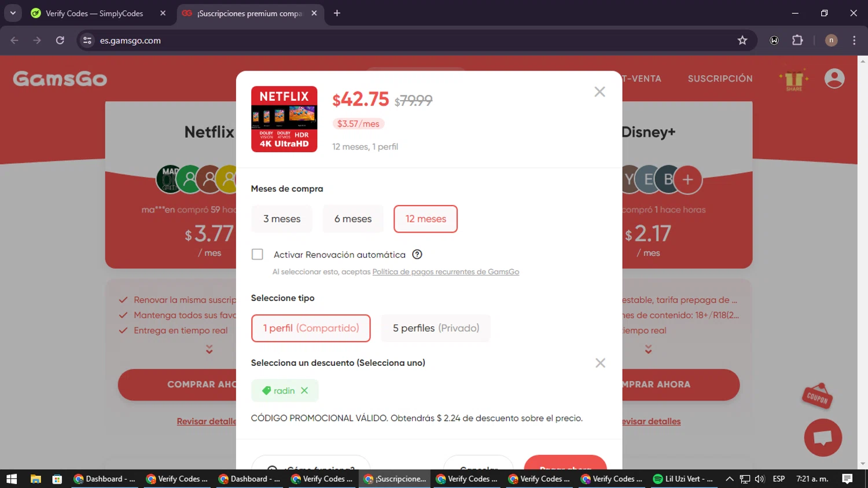Open Microsoft Store from taskbar
868x488 pixels.
57,479
